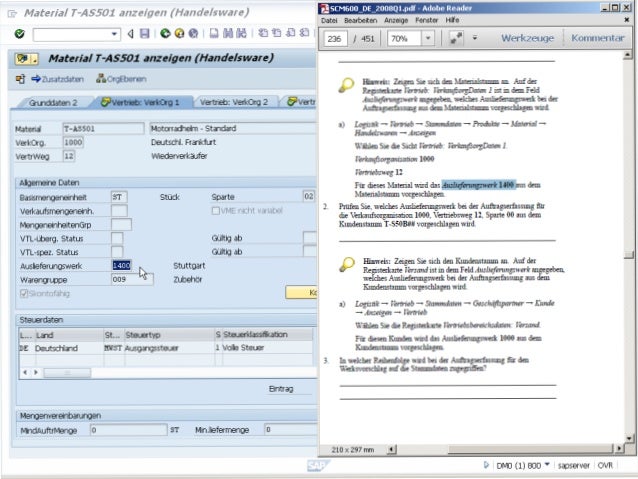Viewport: 638px width, 479px height.
Task: Click the Auslieferungswerk field 1400
Action: (122, 266)
